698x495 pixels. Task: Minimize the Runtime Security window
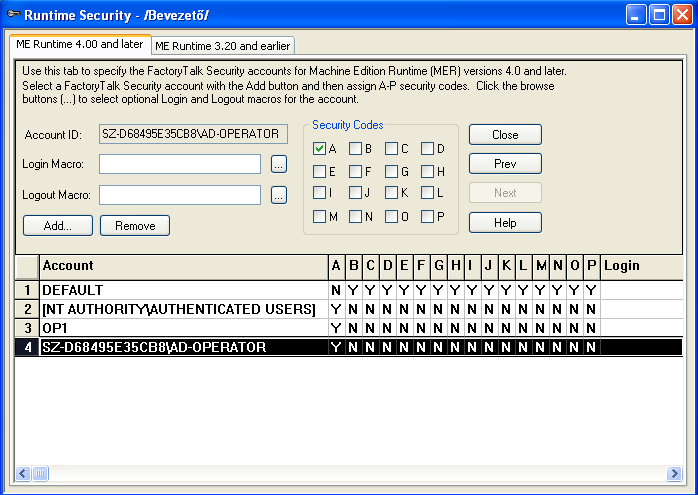click(x=636, y=15)
